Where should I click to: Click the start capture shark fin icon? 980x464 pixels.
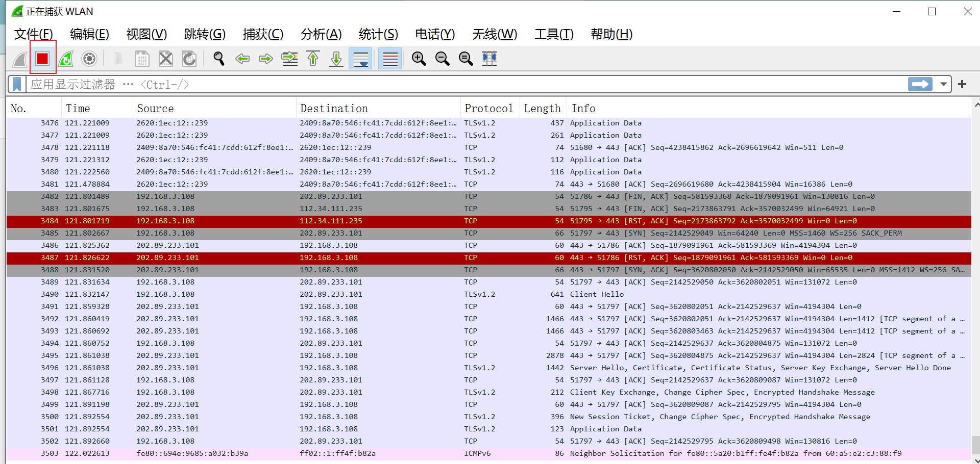coord(20,59)
